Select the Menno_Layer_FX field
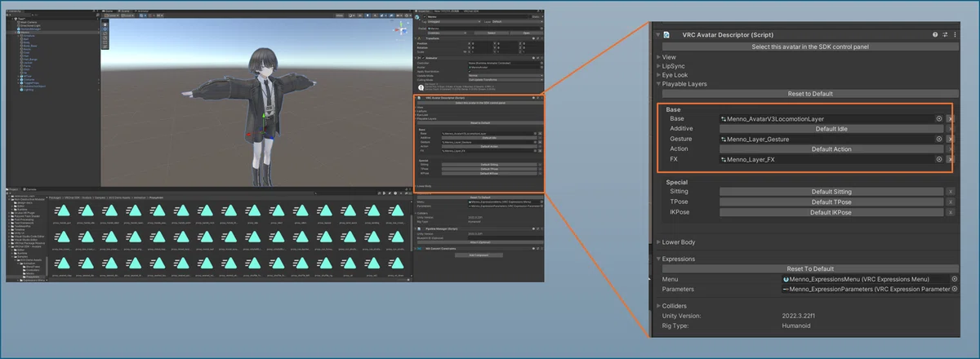The height and width of the screenshot is (359, 980). click(x=831, y=160)
